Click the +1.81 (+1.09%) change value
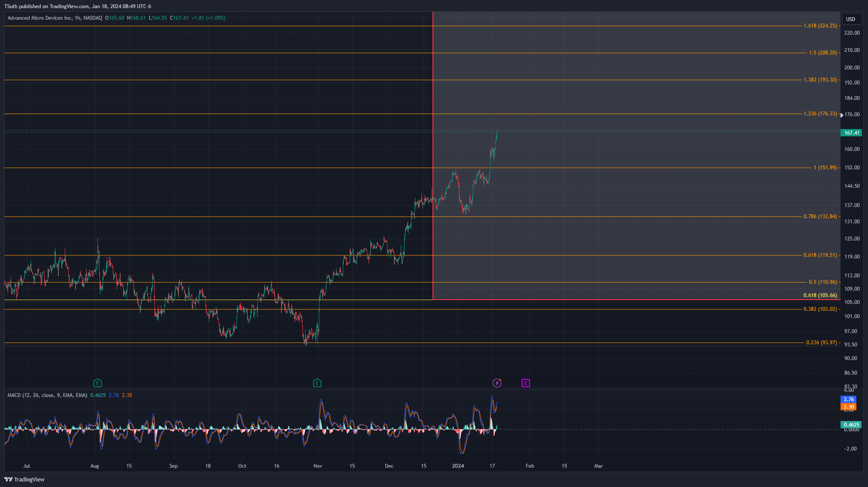This screenshot has width=868, height=487. click(x=208, y=18)
